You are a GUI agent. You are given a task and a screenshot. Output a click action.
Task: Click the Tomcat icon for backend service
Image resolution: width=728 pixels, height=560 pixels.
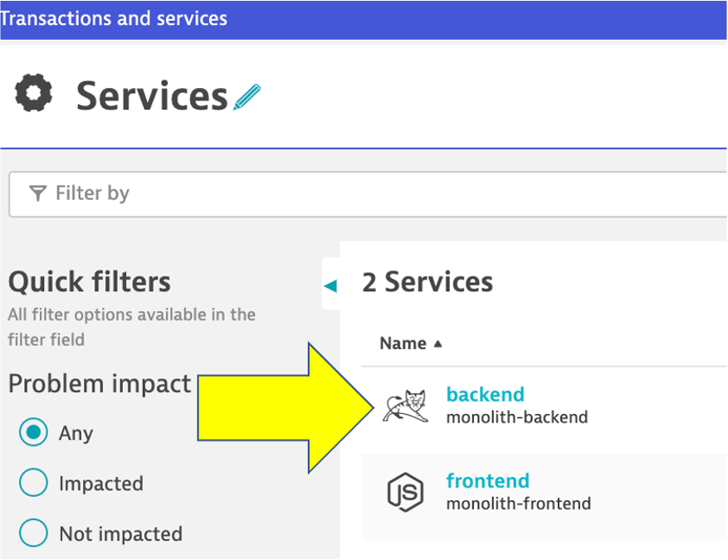(x=405, y=406)
